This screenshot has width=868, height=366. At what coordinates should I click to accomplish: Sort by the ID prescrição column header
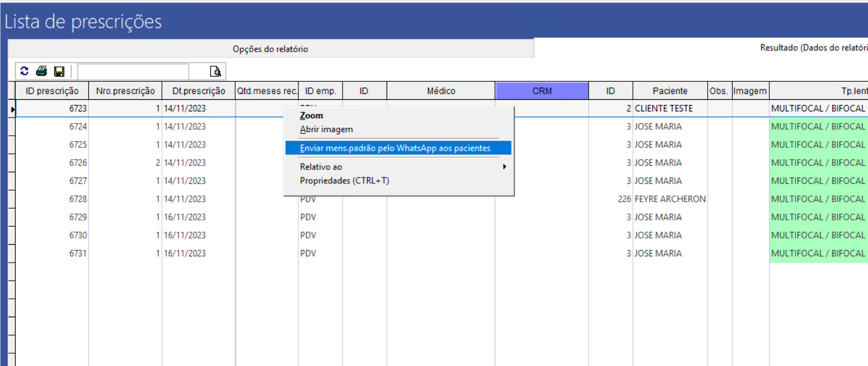coord(52,90)
